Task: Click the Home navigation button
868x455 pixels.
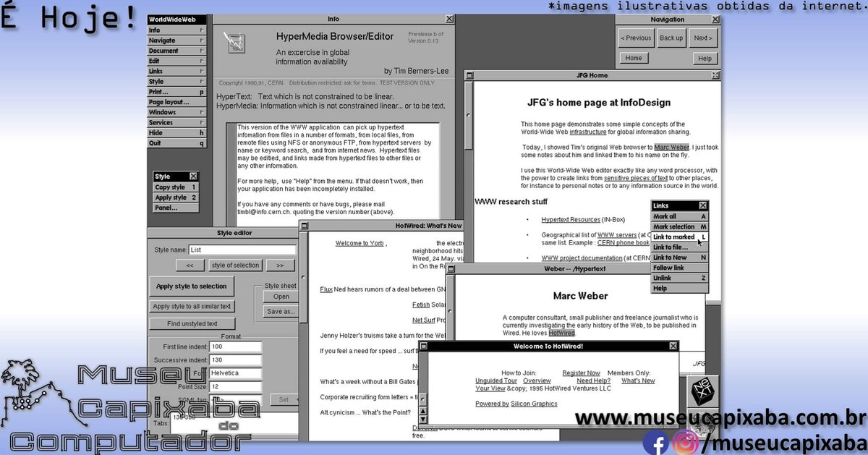Action: [634, 59]
